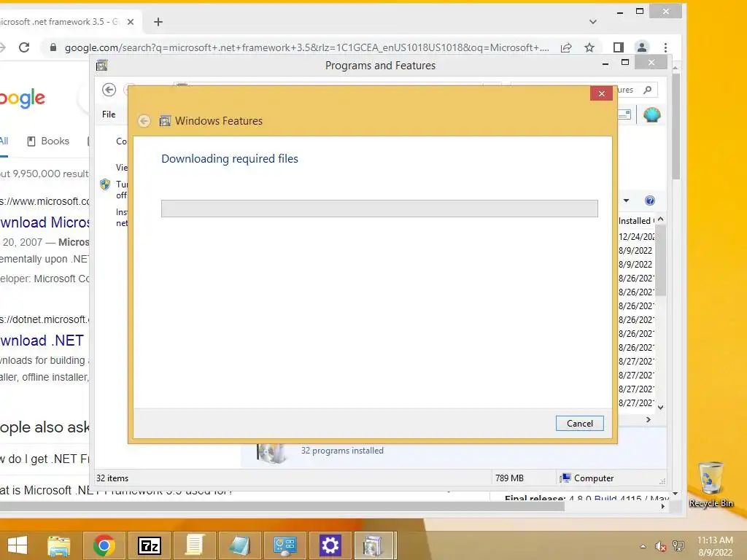Click the Programs and Features window icon
The width and height of the screenshot is (747, 560).
tap(102, 65)
